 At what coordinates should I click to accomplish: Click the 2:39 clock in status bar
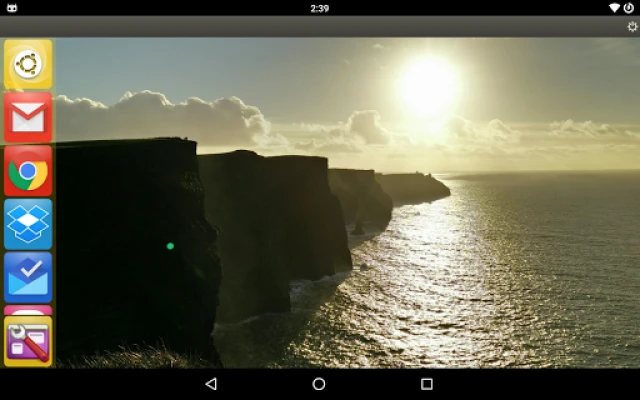pyautogui.click(x=319, y=8)
